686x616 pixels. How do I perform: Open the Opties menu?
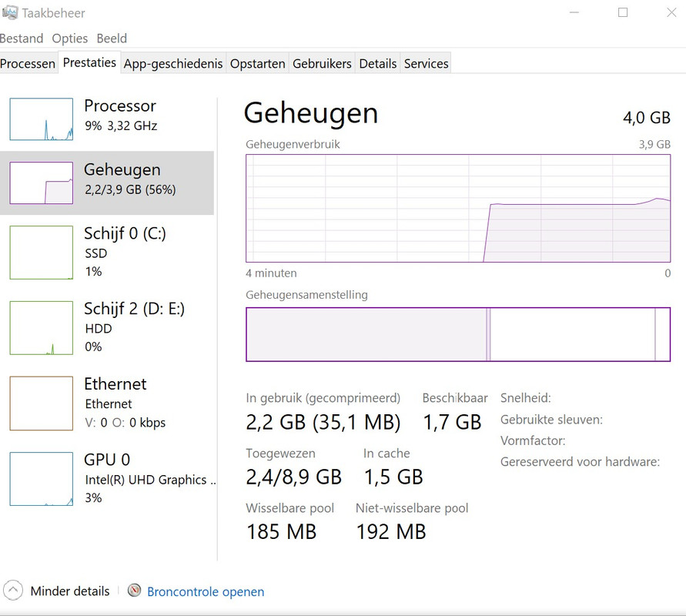70,38
